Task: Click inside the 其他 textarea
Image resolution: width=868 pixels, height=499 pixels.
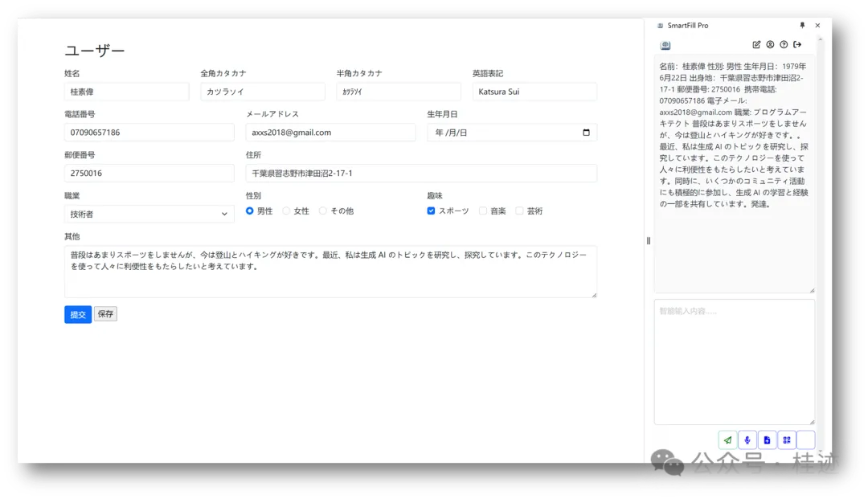Action: point(330,272)
